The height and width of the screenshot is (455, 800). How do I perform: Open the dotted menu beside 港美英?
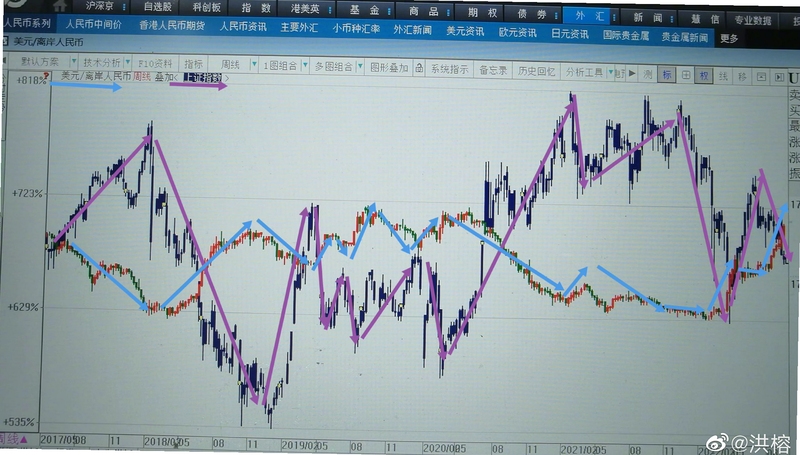pos(331,10)
